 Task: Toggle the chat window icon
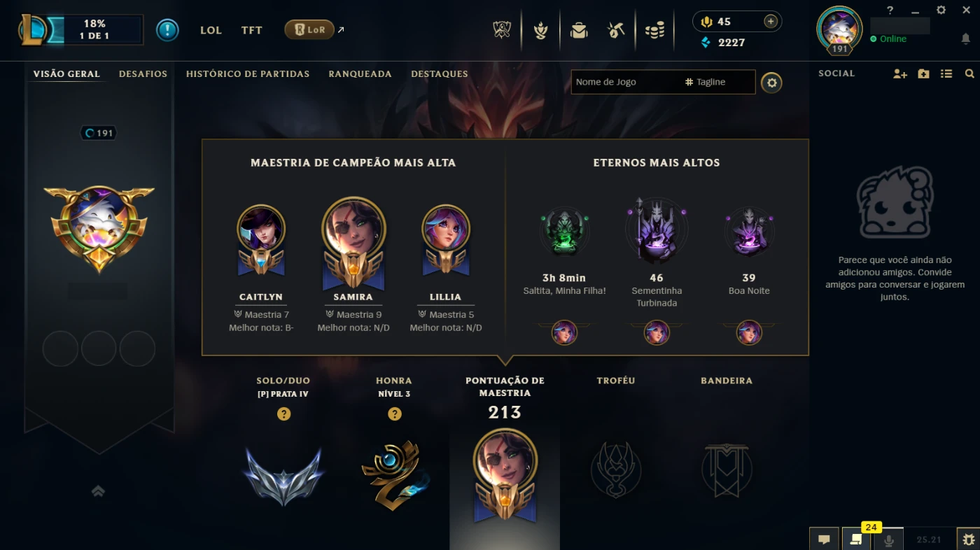(825, 539)
